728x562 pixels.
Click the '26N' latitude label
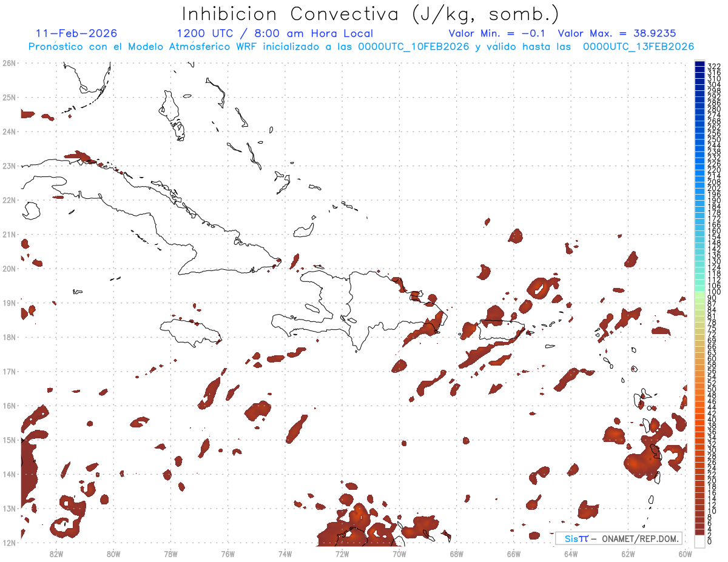click(x=8, y=63)
